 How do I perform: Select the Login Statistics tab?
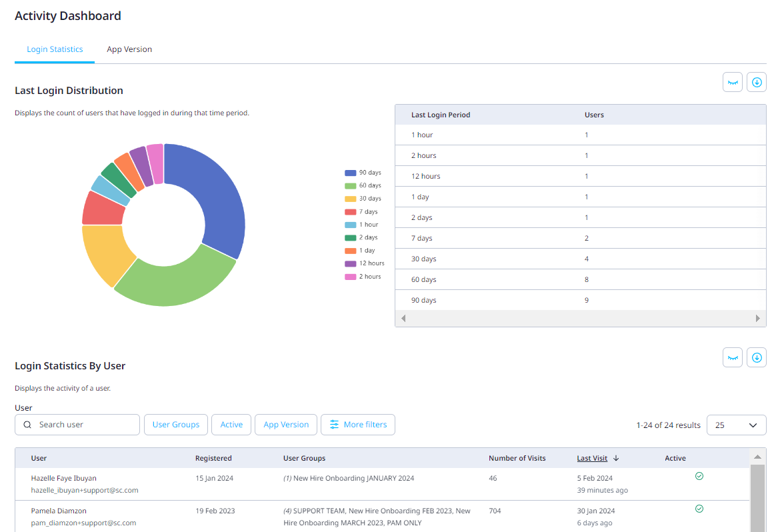point(55,49)
